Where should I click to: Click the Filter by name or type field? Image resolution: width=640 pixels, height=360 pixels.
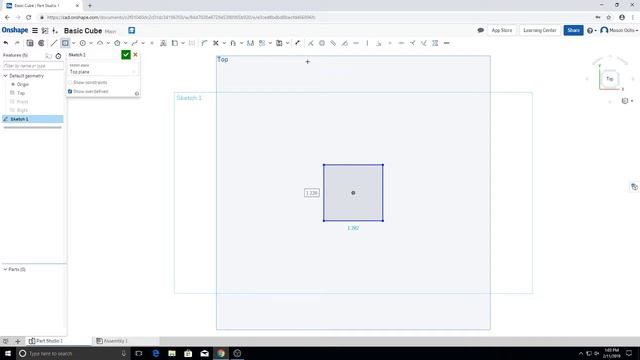(x=33, y=66)
